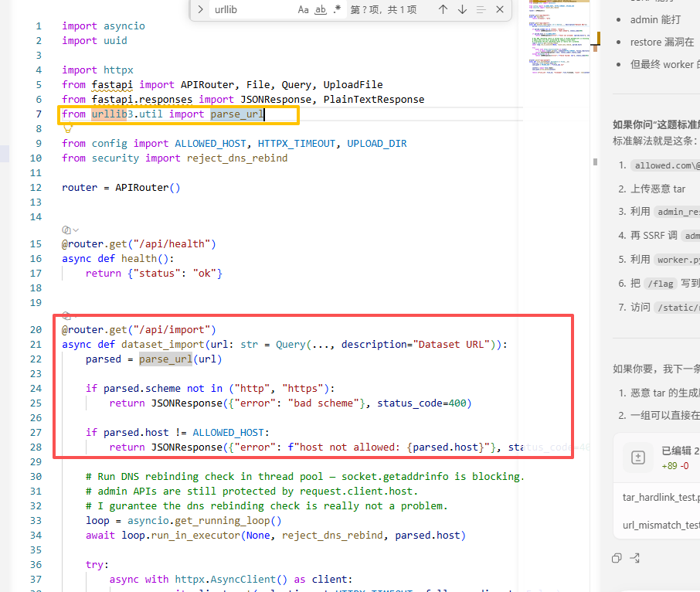700x592 pixels.
Task: Click "import httpx" on line 4
Action: point(97,70)
